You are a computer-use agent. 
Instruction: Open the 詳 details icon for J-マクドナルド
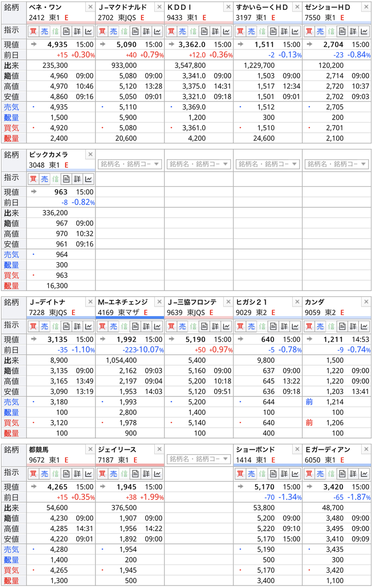(x=146, y=31)
